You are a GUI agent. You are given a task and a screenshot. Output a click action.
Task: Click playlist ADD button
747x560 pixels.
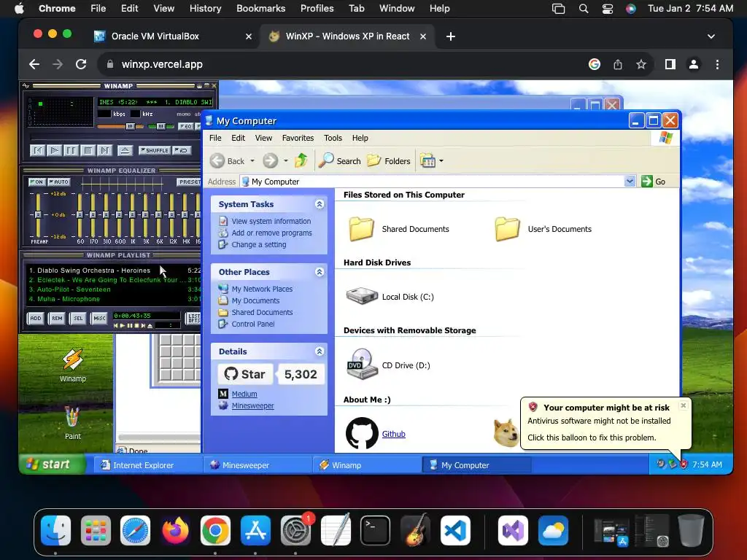pyautogui.click(x=36, y=318)
